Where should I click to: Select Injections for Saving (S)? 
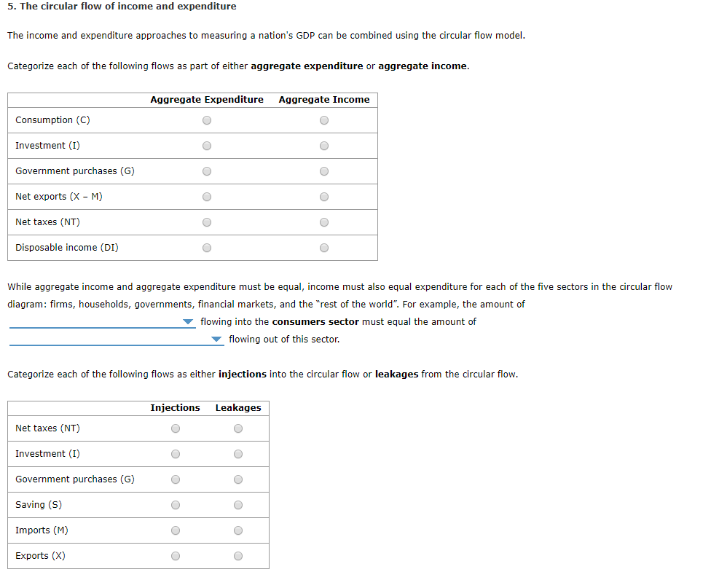click(176, 505)
